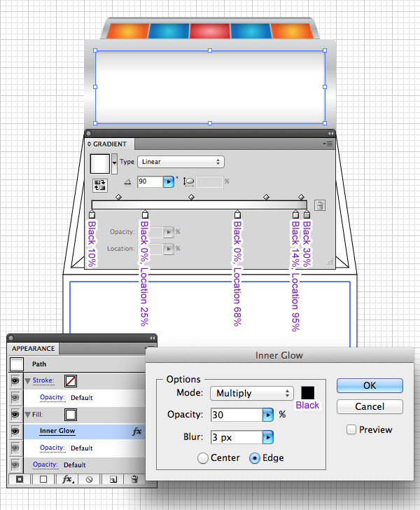Open the gradient Type Linear dropdown
Image resolution: width=420 pixels, height=510 pixels.
181,162
